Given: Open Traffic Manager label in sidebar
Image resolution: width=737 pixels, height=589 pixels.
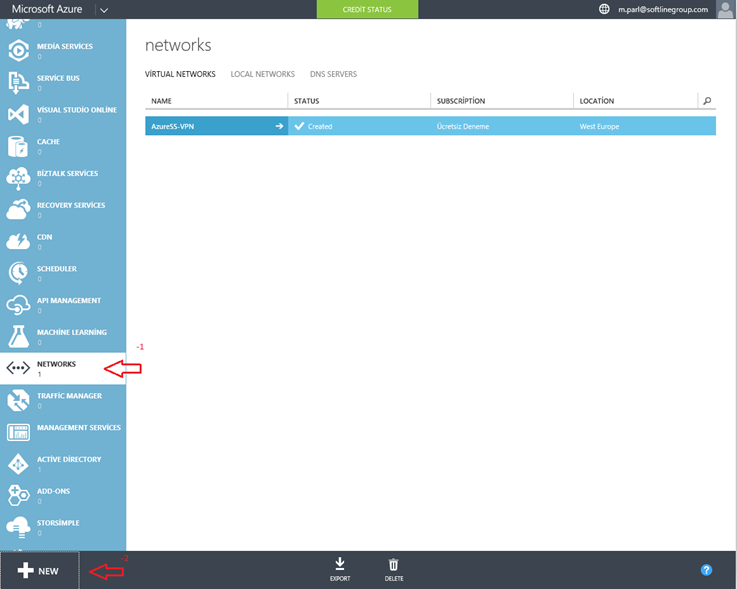Looking at the screenshot, I should click(x=69, y=396).
